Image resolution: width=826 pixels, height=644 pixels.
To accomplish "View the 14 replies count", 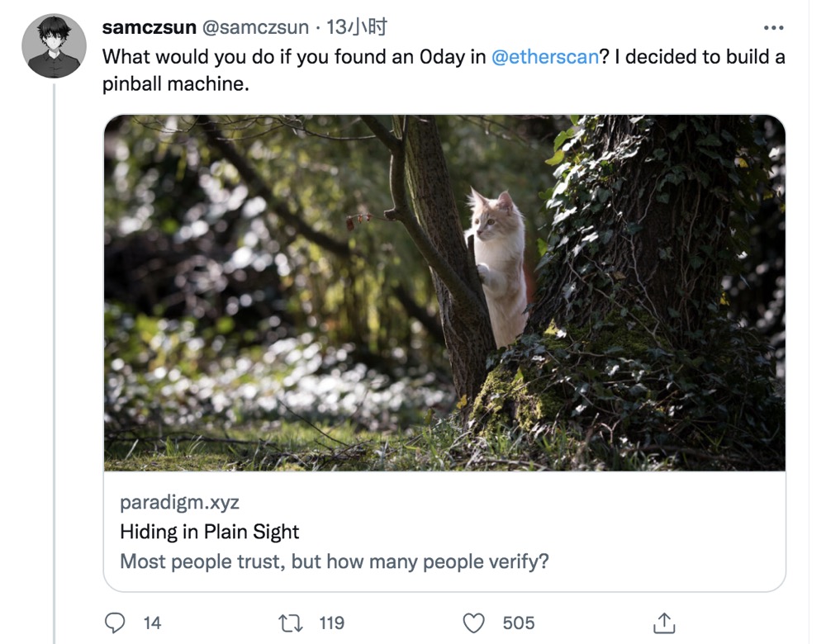I will [152, 623].
